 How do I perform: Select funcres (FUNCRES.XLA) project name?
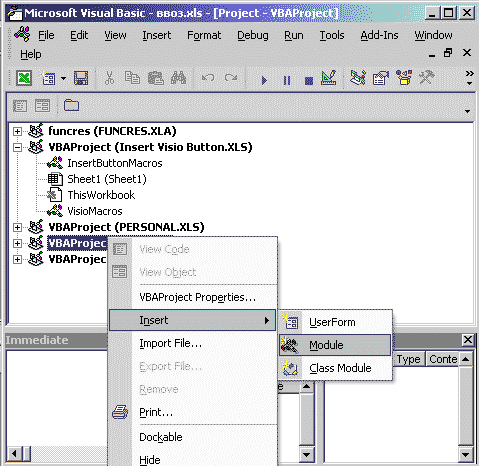[x=112, y=131]
